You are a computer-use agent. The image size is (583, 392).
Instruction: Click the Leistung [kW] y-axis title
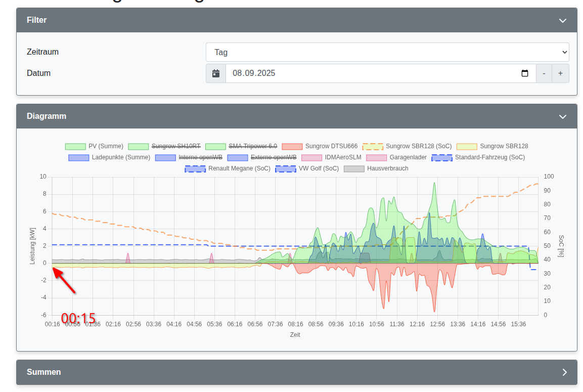[x=32, y=246]
